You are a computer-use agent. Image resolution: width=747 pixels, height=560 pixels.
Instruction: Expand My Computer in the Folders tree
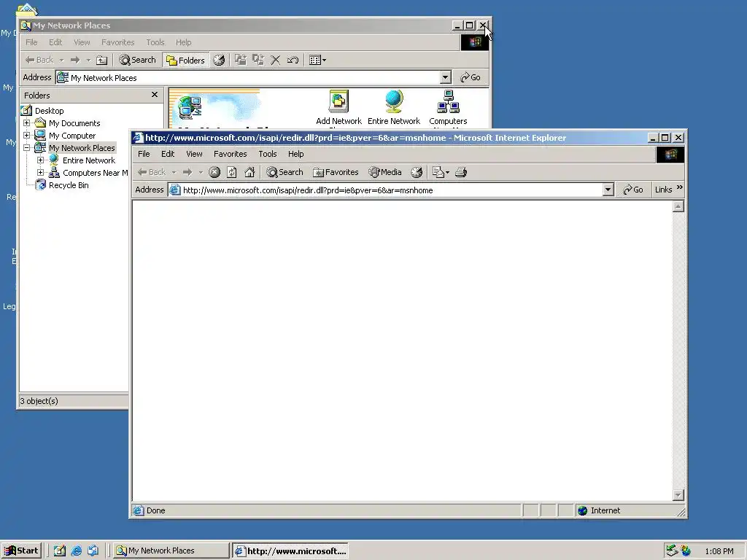(x=27, y=135)
